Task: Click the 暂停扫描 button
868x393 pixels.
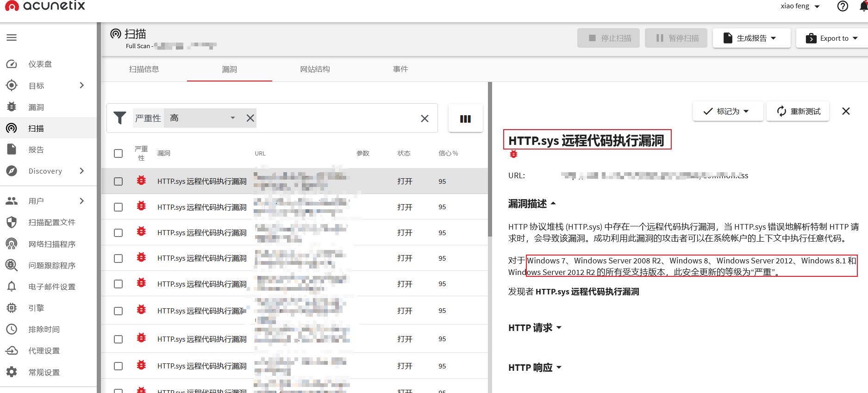Action: 676,38
